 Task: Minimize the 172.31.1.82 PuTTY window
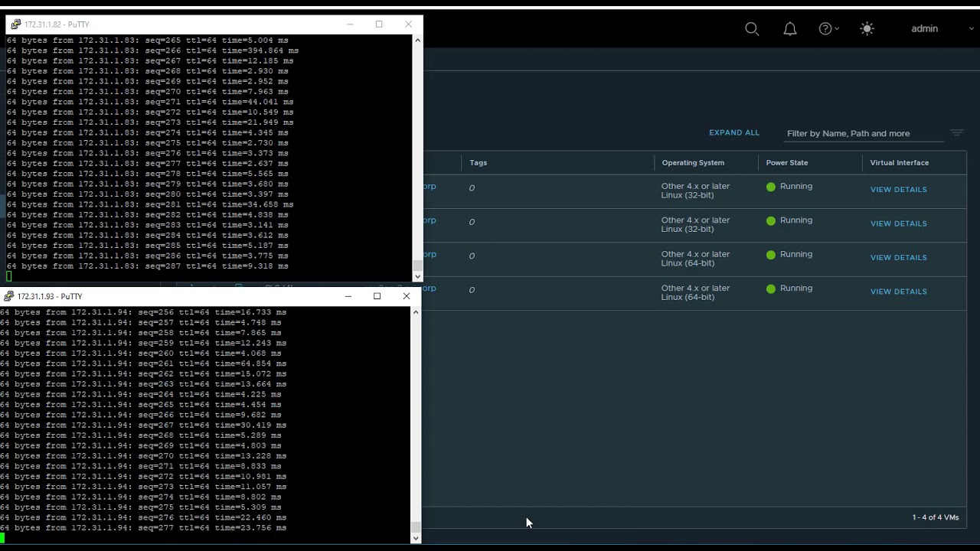coord(350,24)
